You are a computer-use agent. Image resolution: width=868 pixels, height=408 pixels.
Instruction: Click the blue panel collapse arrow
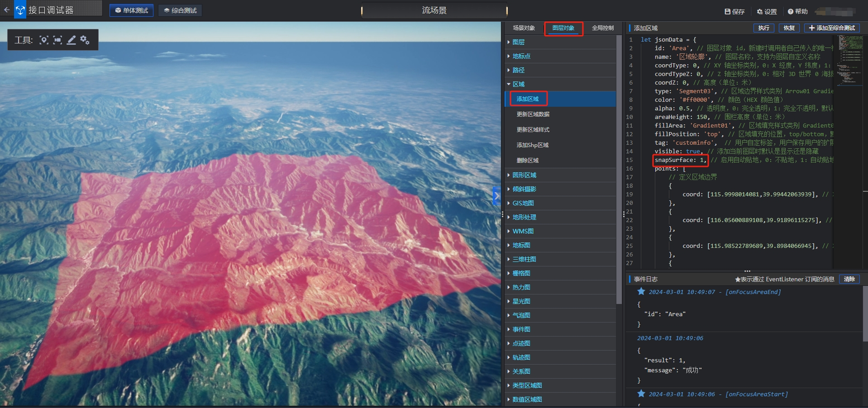pyautogui.click(x=496, y=196)
